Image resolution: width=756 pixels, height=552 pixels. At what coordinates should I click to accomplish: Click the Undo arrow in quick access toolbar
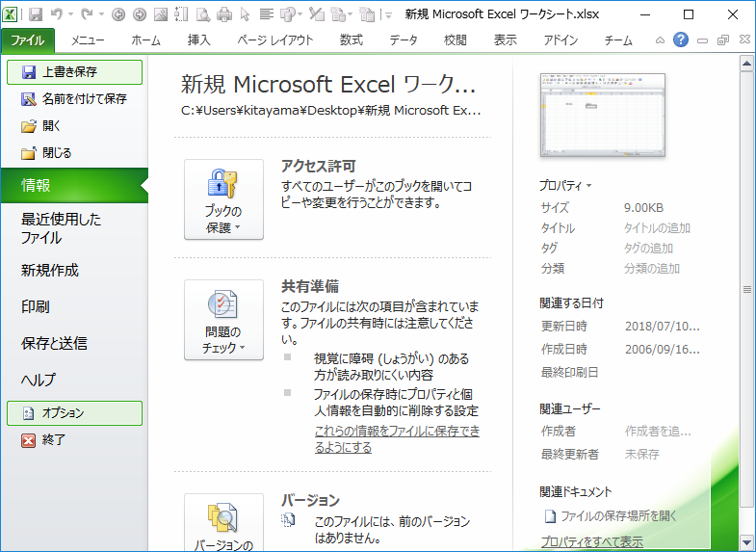coord(57,15)
